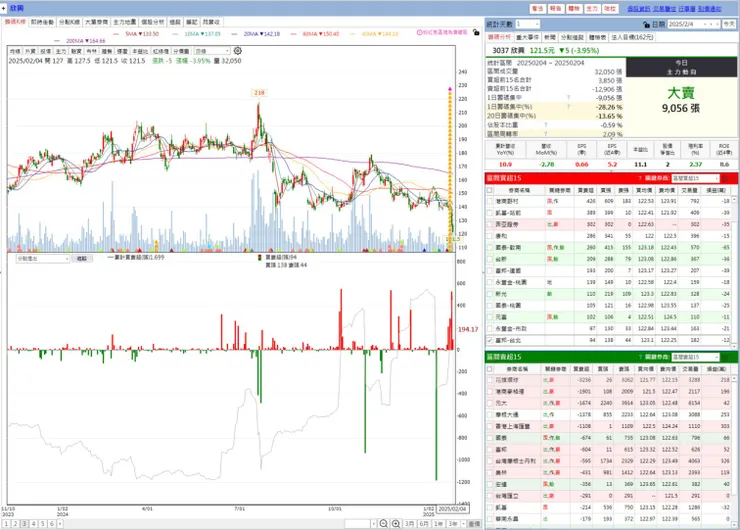Toggle the 融資 chart overlay button
Screen dimensions: 740x530
point(76,51)
